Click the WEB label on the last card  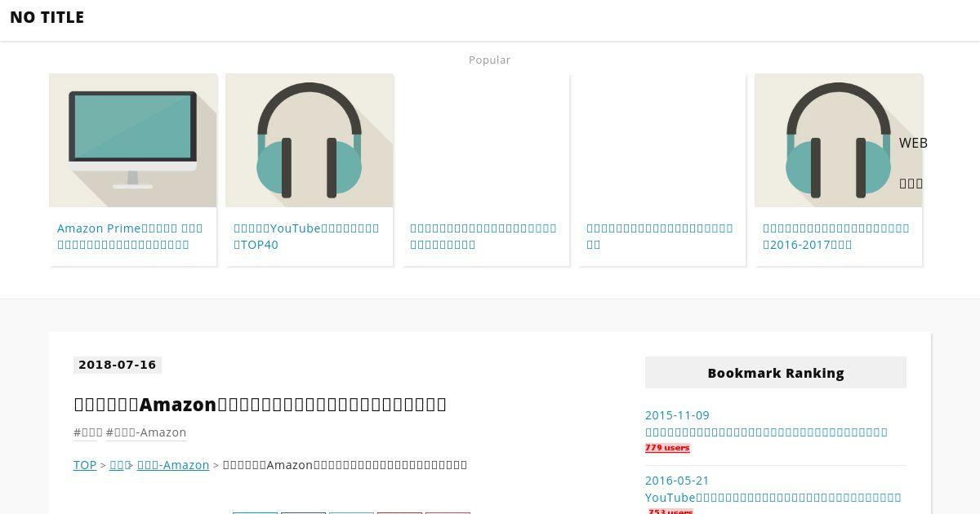click(x=913, y=143)
